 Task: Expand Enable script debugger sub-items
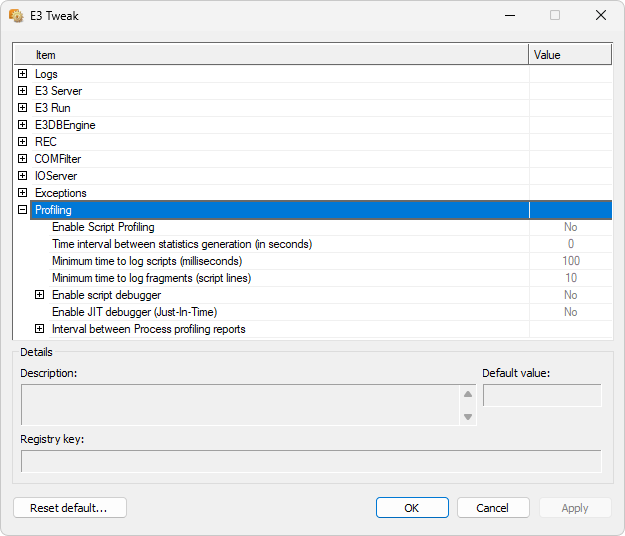[x=39, y=295]
